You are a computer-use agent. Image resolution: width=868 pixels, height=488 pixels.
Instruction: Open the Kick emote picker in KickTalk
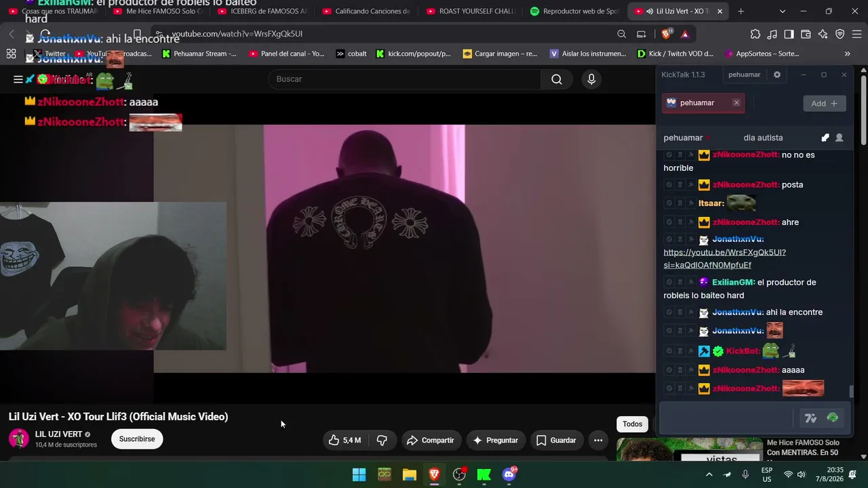tap(833, 418)
